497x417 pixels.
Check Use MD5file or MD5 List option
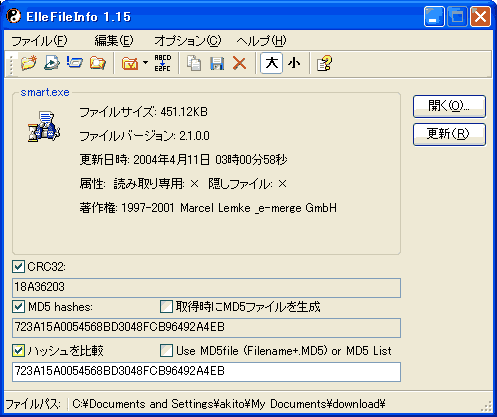tap(166, 351)
